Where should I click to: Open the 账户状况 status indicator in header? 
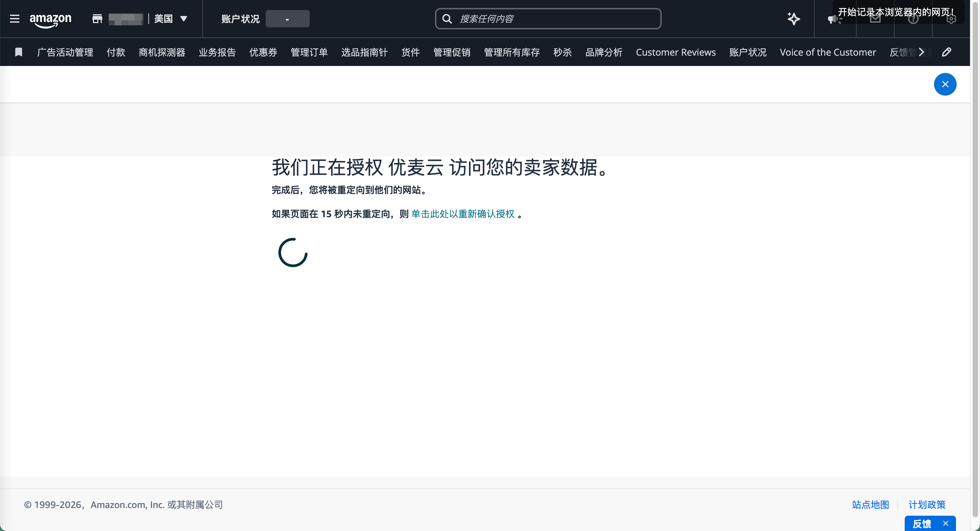(x=287, y=19)
